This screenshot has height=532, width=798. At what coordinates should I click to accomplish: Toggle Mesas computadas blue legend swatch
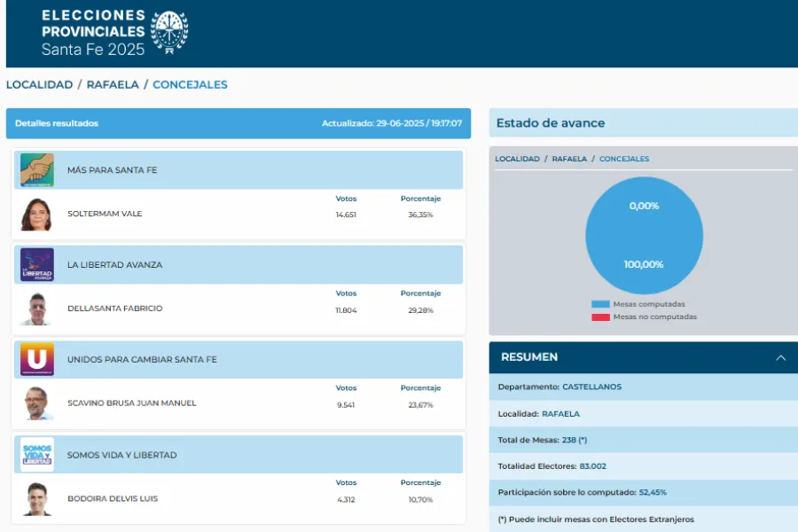pos(600,304)
